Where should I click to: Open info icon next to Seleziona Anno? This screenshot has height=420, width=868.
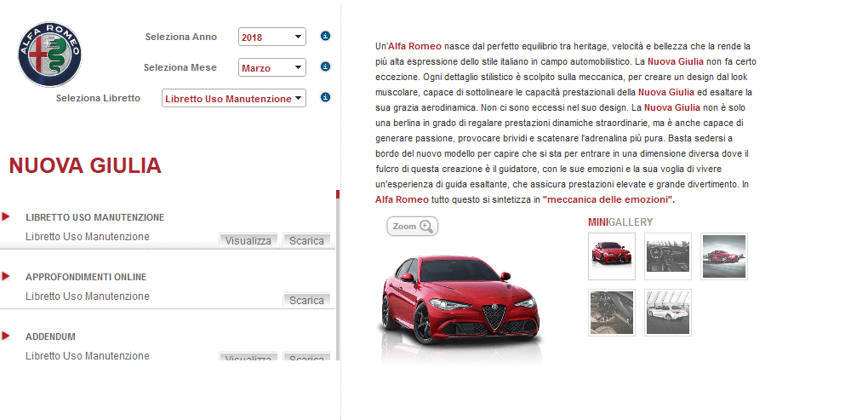(325, 36)
